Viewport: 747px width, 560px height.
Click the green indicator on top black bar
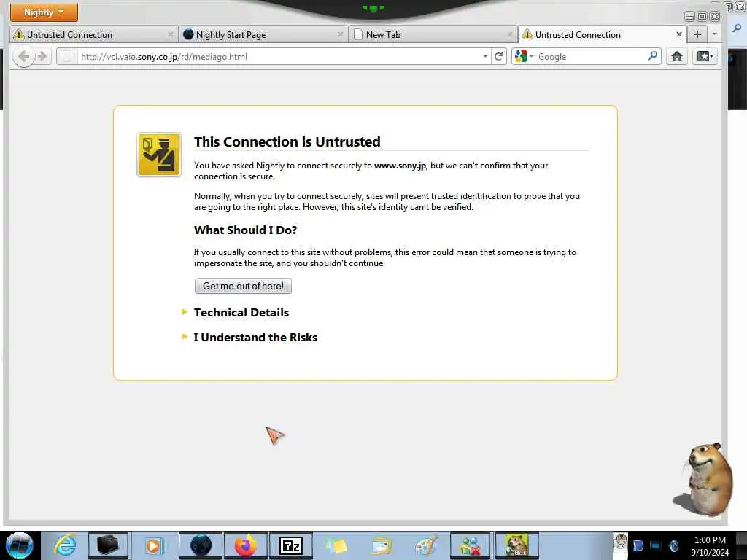[373, 8]
